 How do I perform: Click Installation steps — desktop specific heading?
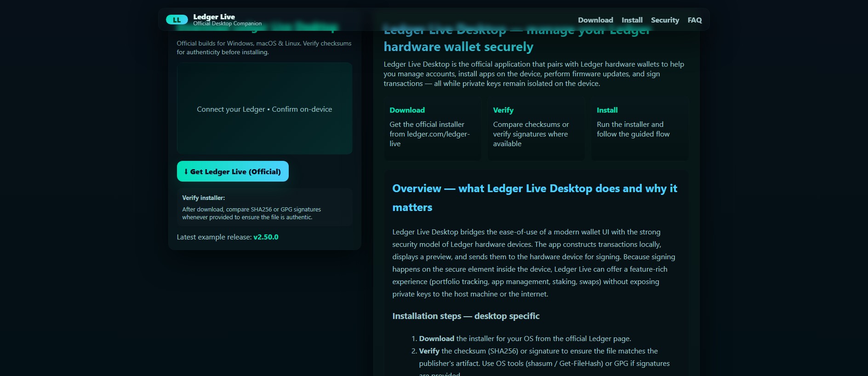[x=466, y=316]
